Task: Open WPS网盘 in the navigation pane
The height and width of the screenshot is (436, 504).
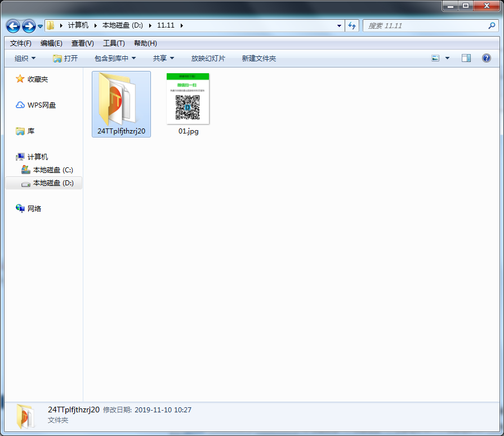Action: click(x=42, y=105)
